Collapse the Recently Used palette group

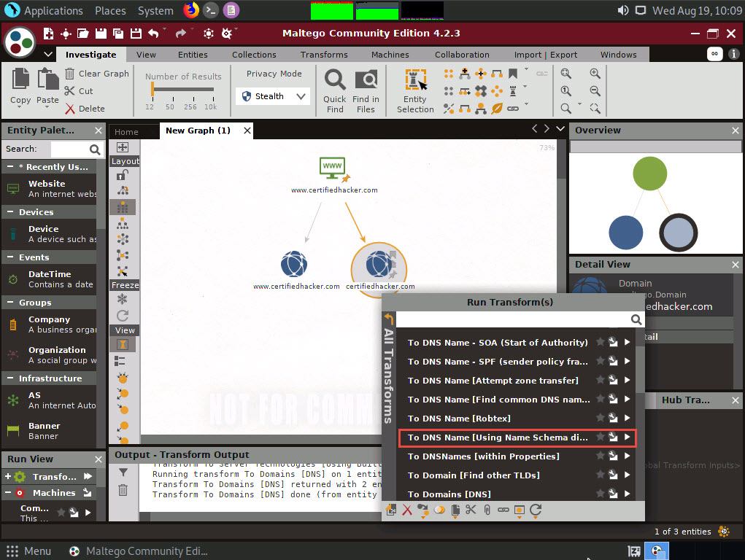(x=10, y=167)
